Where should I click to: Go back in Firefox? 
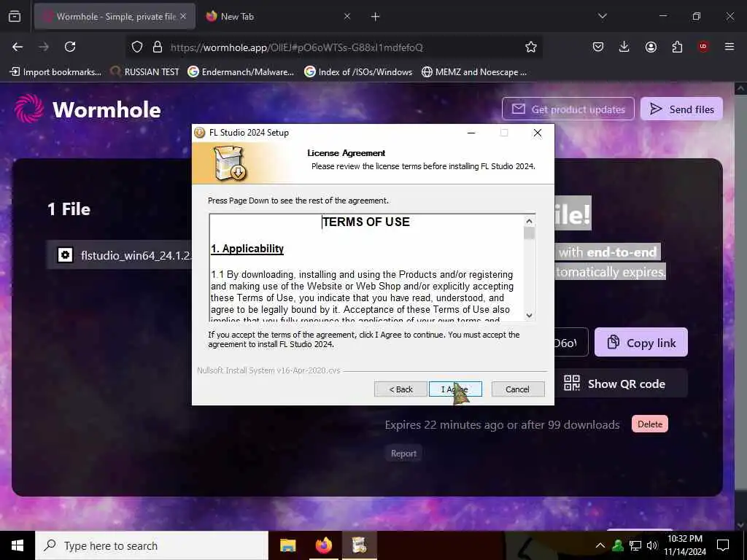coord(18,47)
